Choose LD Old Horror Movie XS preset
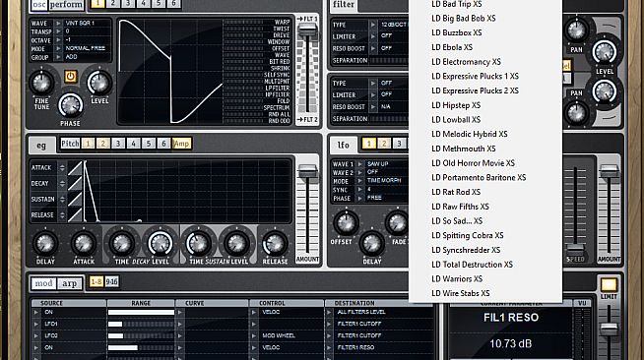 click(x=473, y=163)
